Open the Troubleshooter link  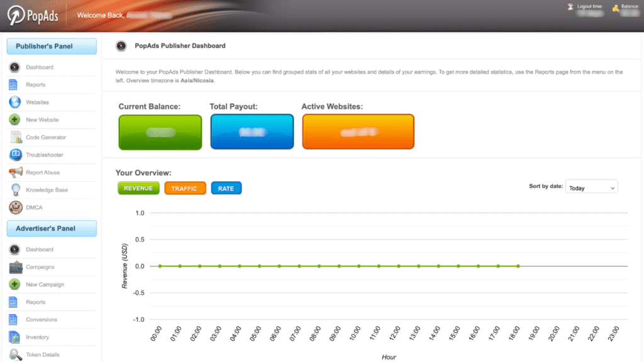tap(45, 155)
